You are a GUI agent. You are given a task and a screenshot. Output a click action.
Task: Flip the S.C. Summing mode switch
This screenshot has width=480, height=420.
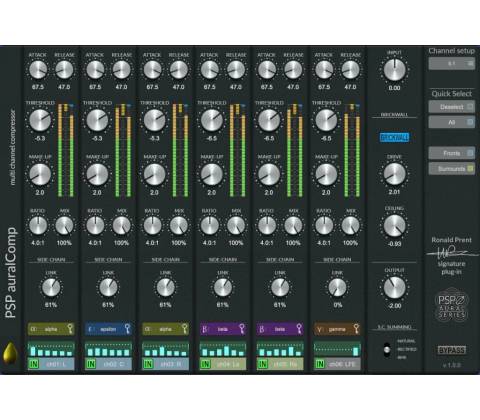coord(387,350)
